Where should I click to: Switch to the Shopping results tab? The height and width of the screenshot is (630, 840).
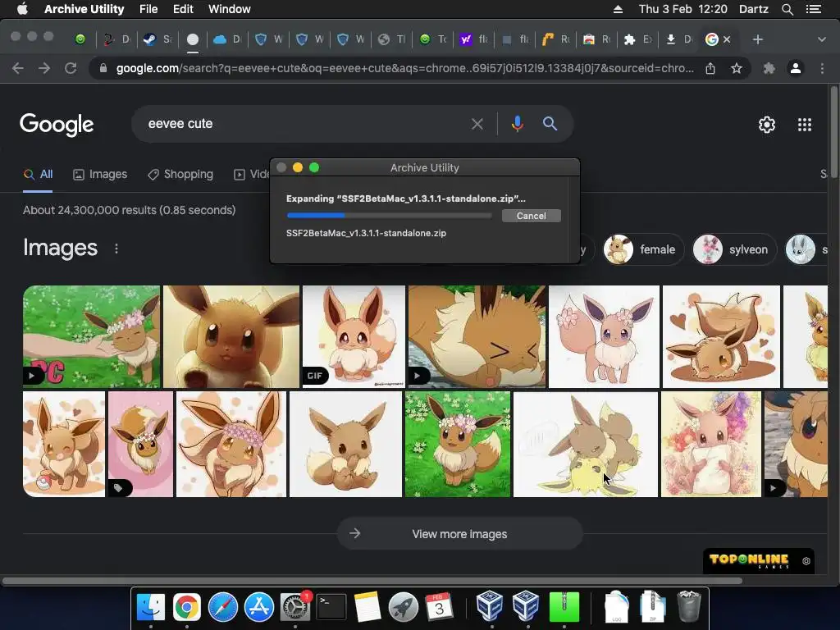click(180, 174)
